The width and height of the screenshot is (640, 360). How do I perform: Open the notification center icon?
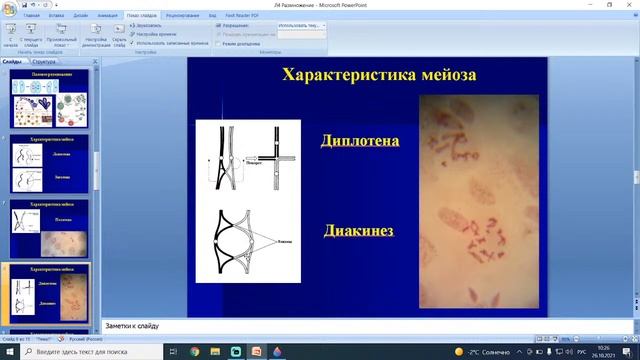click(x=627, y=352)
